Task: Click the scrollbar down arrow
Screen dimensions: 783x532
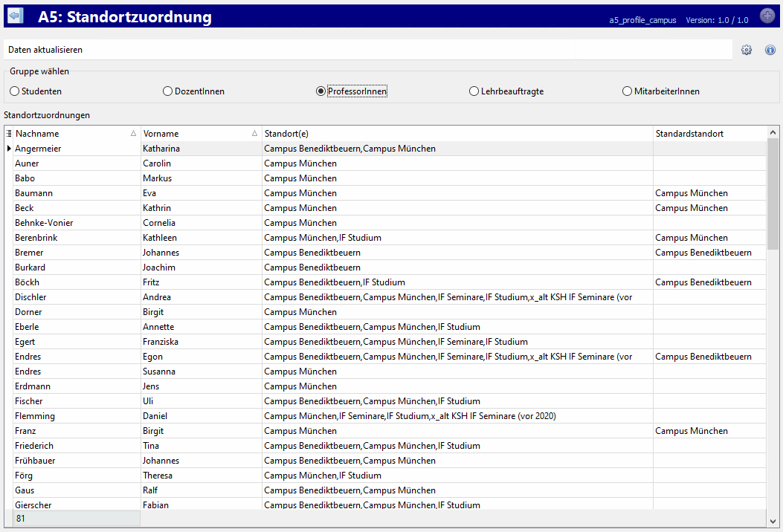Action: [773, 521]
